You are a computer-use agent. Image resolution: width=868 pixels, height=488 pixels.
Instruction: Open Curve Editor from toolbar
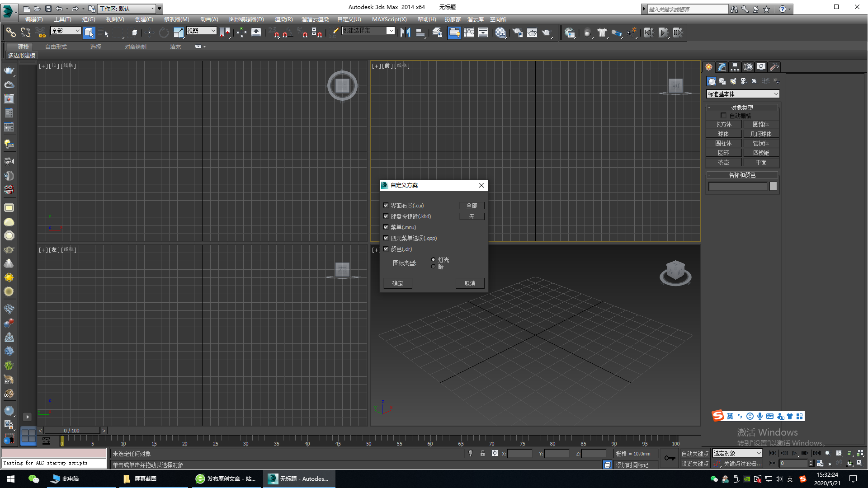[x=469, y=33]
